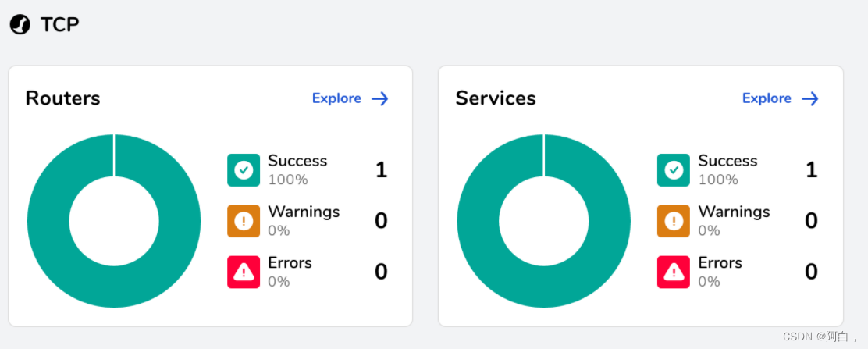Click the Services Success count 1
Image resolution: width=868 pixels, height=349 pixels.
click(x=812, y=170)
